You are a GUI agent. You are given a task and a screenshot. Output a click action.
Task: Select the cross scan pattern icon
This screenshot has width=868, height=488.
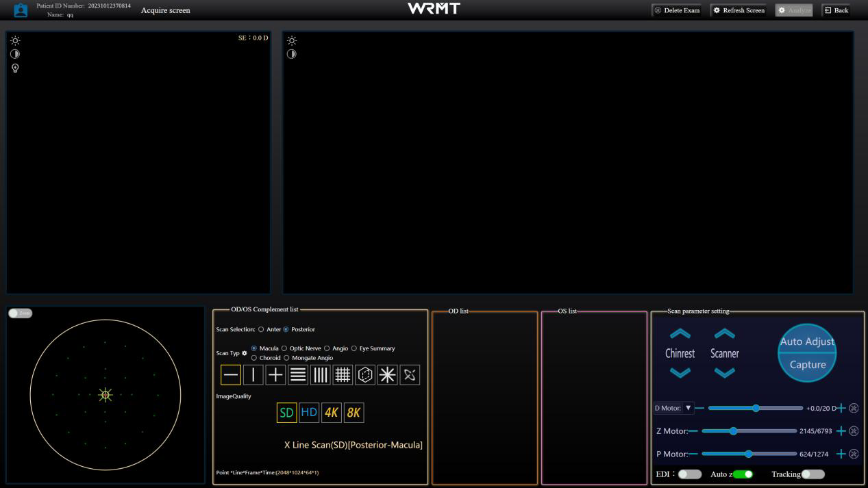pos(275,374)
